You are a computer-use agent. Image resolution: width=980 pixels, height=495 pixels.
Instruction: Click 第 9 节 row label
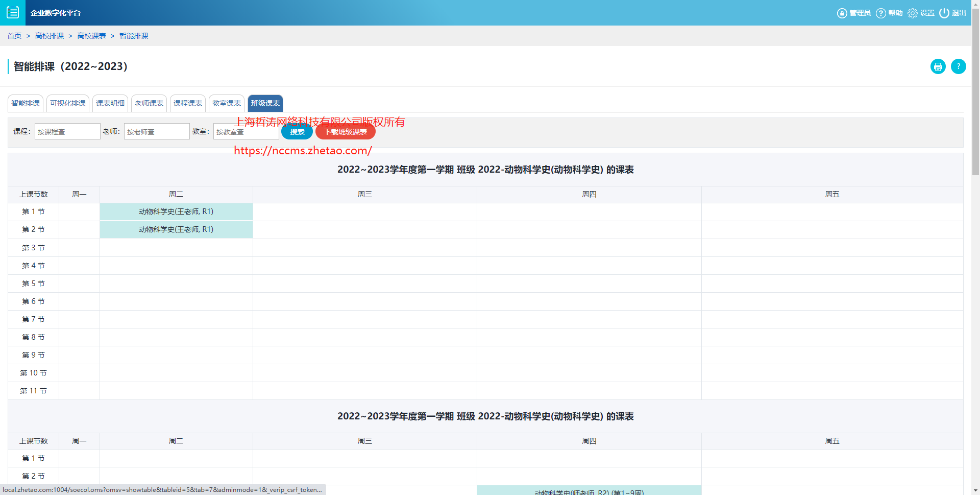33,355
